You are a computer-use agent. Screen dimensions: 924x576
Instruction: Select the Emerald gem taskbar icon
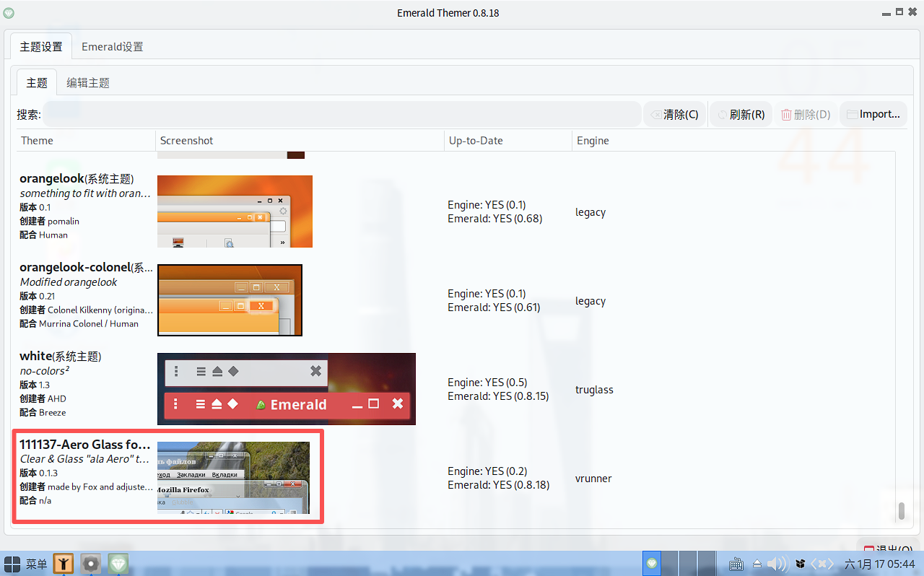click(x=118, y=564)
